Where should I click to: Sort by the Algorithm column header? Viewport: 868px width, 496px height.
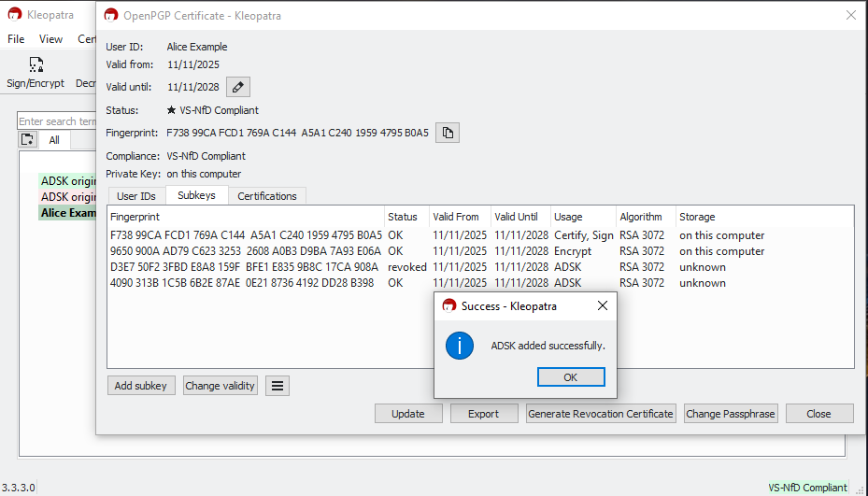tap(646, 217)
